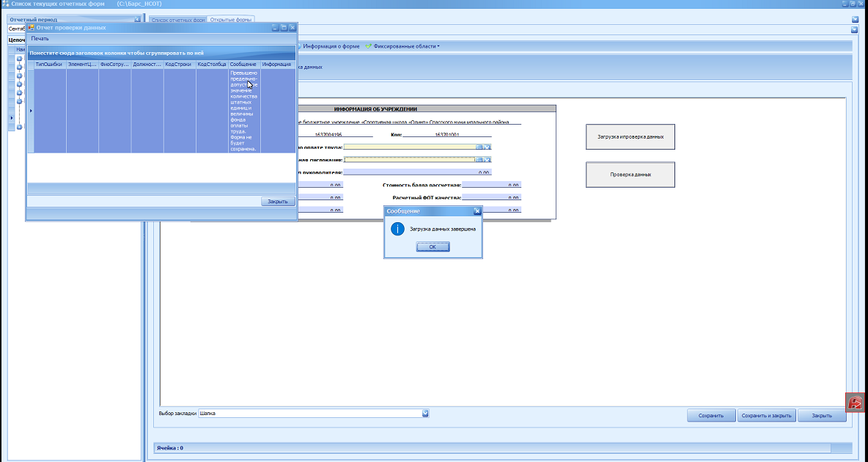
Task: Open the Печать menu in data check report
Action: pos(40,39)
